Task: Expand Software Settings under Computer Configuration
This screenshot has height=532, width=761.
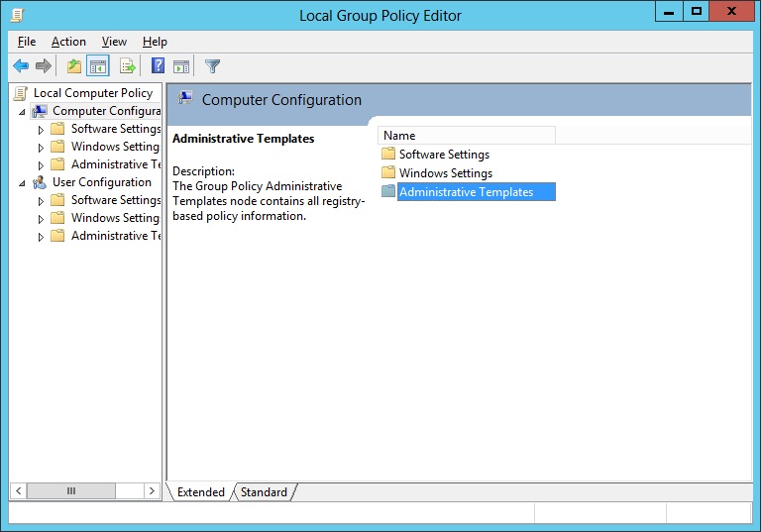Action: coord(41,130)
